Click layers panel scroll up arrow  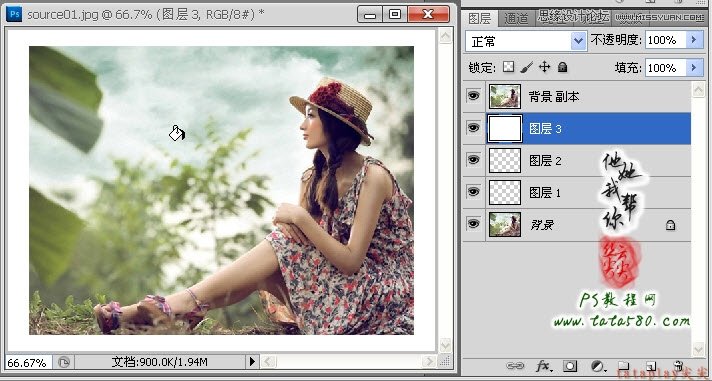coord(699,90)
